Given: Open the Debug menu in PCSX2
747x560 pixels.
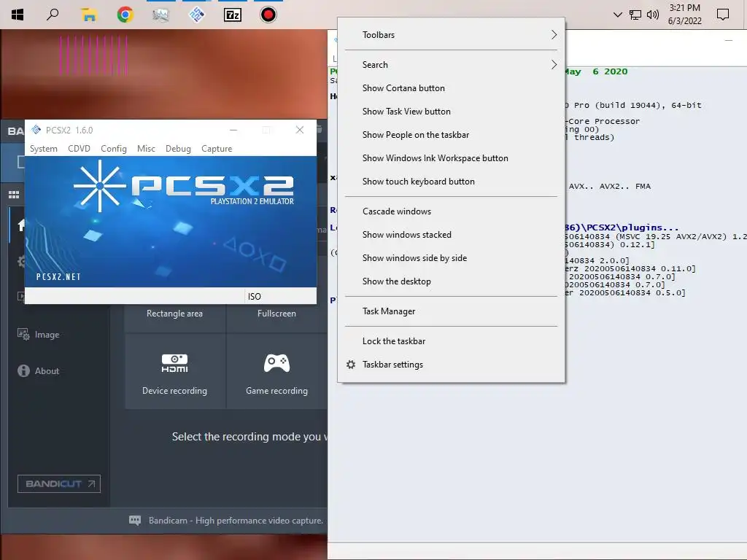Looking at the screenshot, I should click(178, 149).
